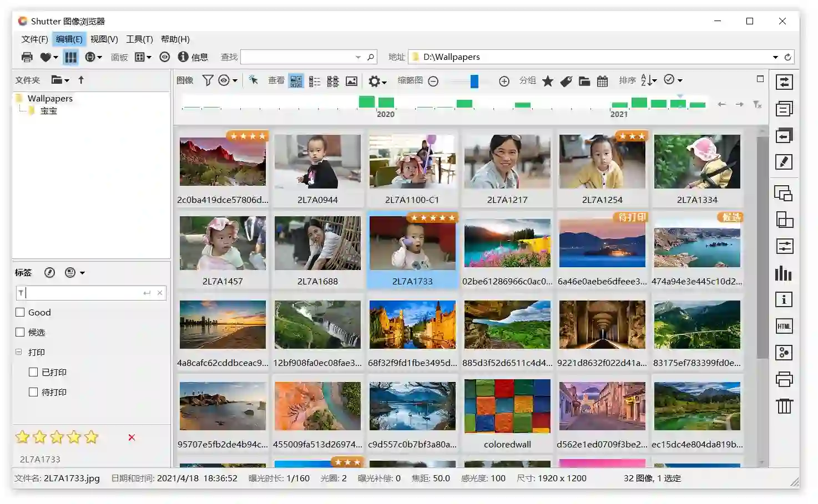Group images by tag icon
Viewport: 818px width, 504px height.
coord(566,81)
